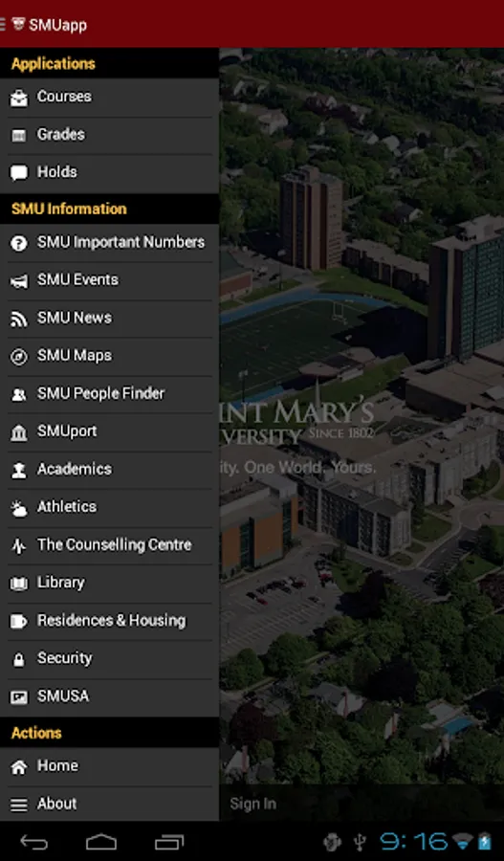Open the Holds menu item
The width and height of the screenshot is (504, 861).
(109, 173)
